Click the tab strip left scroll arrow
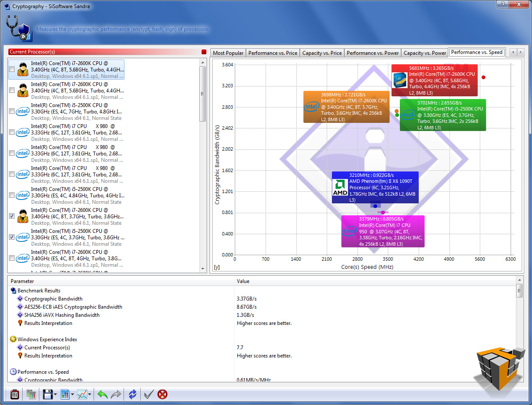532x405 pixels. (513, 52)
